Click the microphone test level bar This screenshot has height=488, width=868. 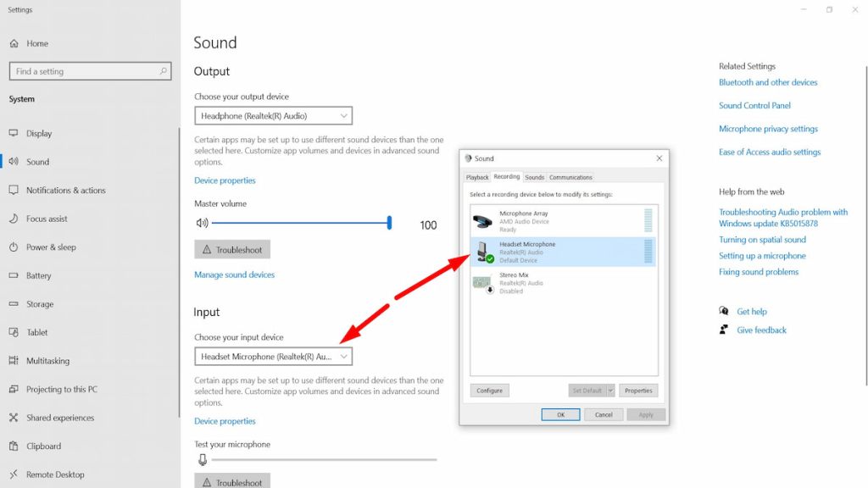click(325, 459)
